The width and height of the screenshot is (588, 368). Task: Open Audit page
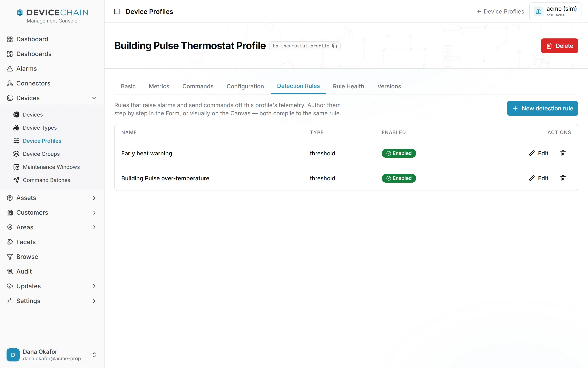[24, 271]
